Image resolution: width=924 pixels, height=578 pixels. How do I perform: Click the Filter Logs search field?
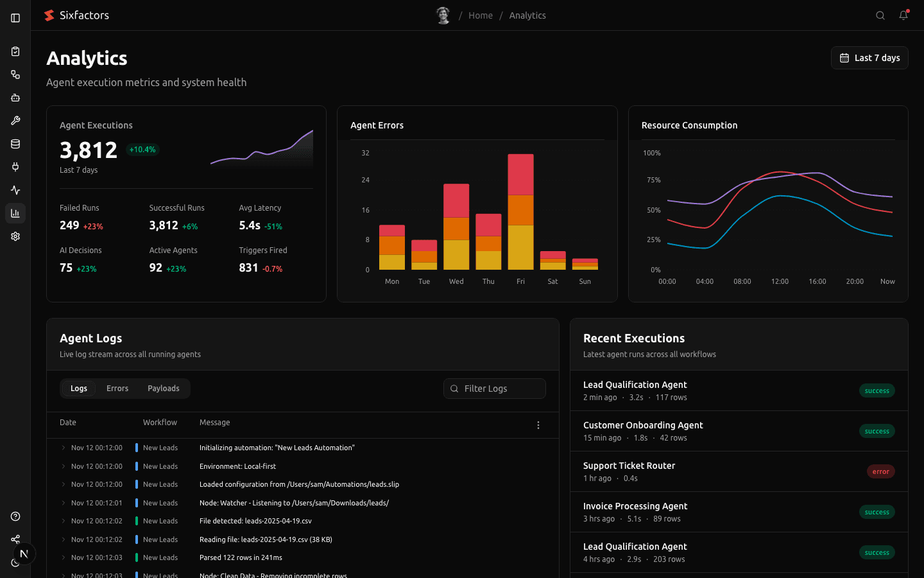pyautogui.click(x=495, y=389)
